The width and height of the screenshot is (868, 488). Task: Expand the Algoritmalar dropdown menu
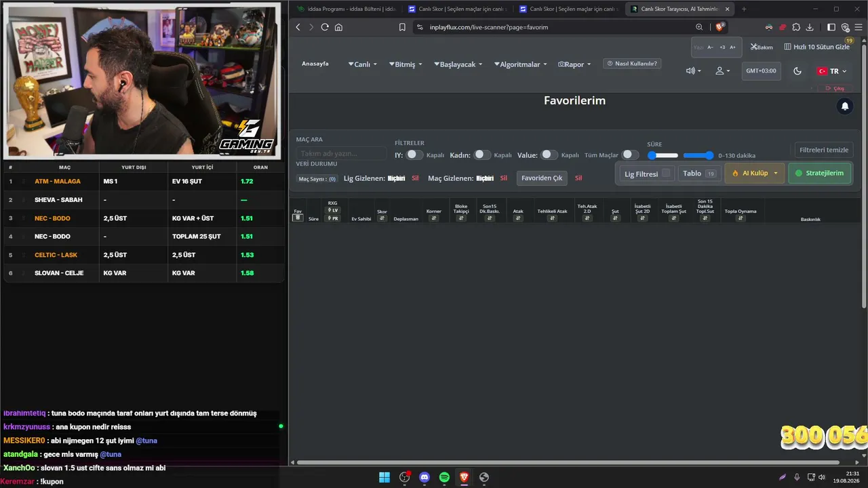(x=520, y=64)
